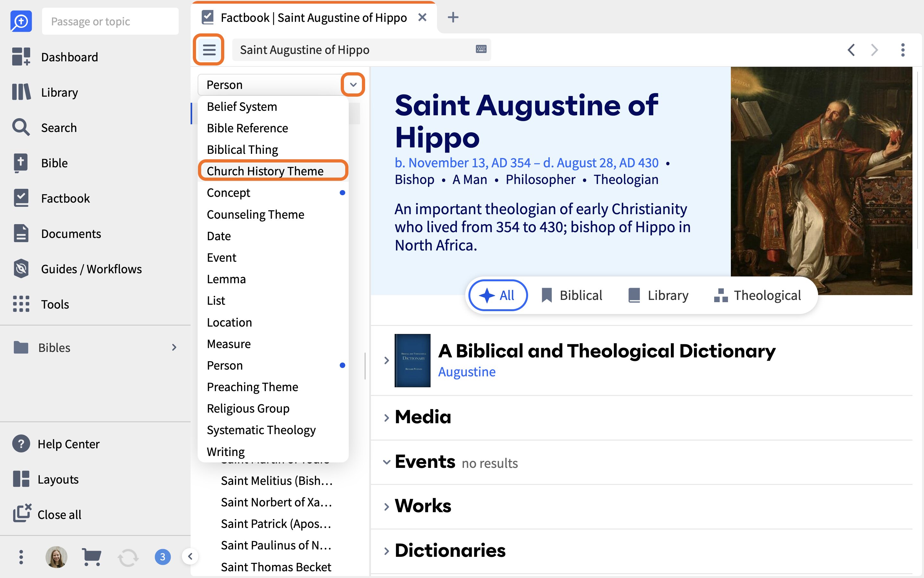The image size is (924, 578).
Task: Collapse the Events section
Action: click(x=386, y=462)
